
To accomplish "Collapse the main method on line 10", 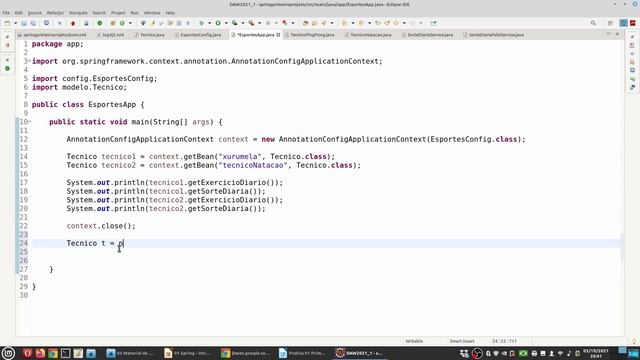I will [x=29, y=122].
